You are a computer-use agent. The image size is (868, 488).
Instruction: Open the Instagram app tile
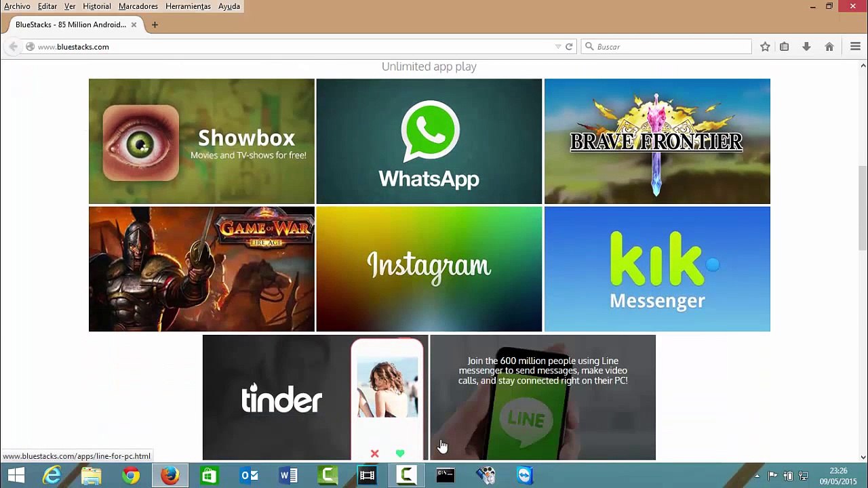point(429,269)
